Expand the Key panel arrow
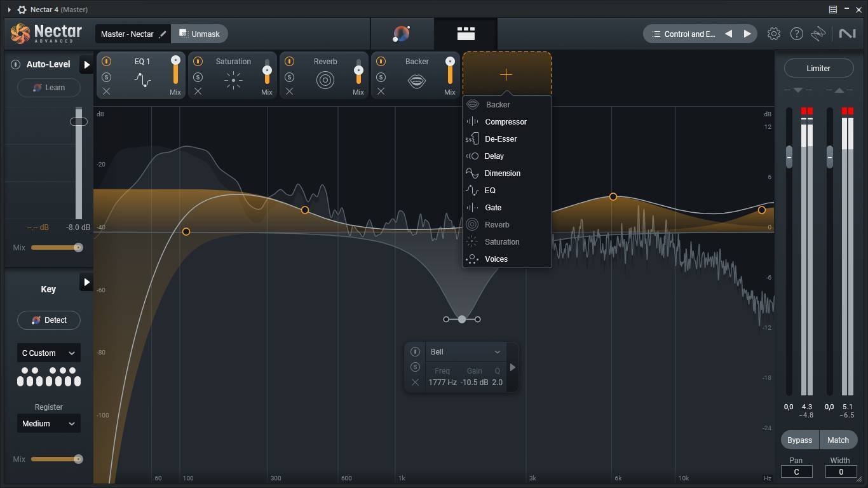Screen dimensions: 868x488 (86, 282)
